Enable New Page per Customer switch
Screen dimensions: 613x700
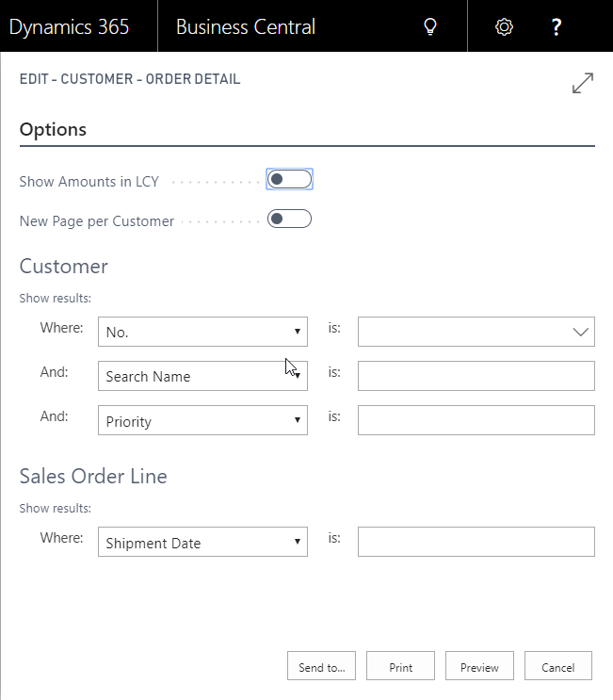click(x=289, y=219)
